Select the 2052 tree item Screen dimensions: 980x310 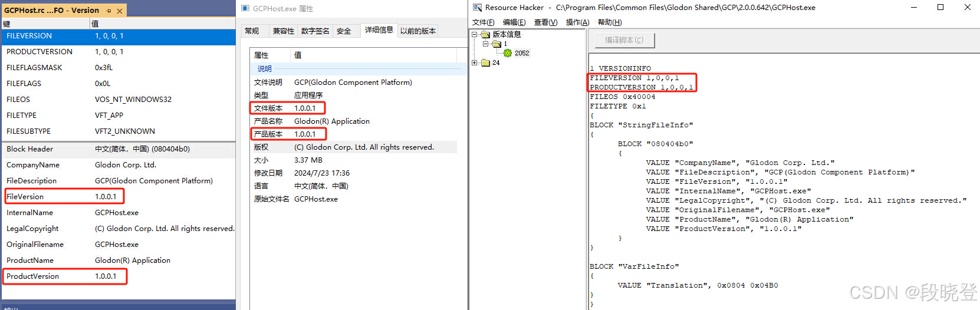pos(522,53)
